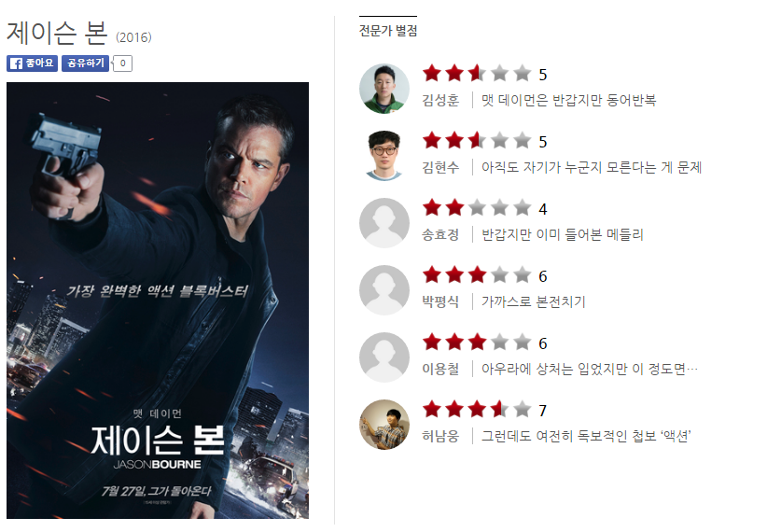Select the 전문가 별점 tab heading
Screen dimensions: 767x532
388,31
